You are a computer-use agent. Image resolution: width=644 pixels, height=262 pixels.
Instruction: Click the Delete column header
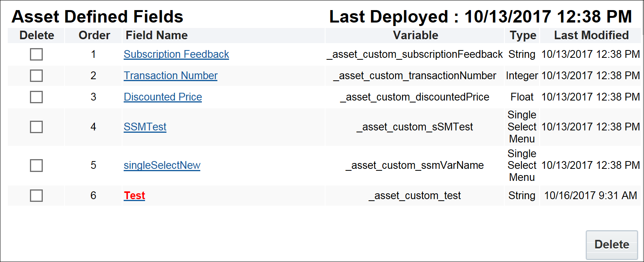37,35
